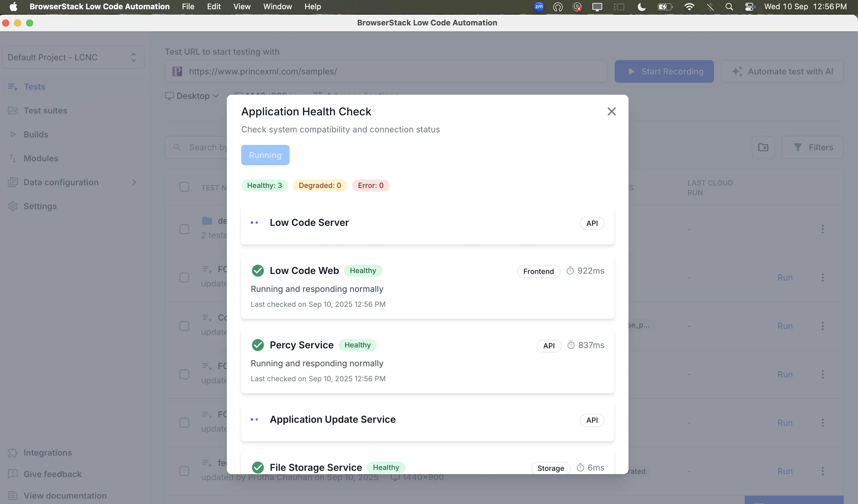The height and width of the screenshot is (504, 858).
Task: Open Settings in the sidebar
Action: pyautogui.click(x=40, y=206)
